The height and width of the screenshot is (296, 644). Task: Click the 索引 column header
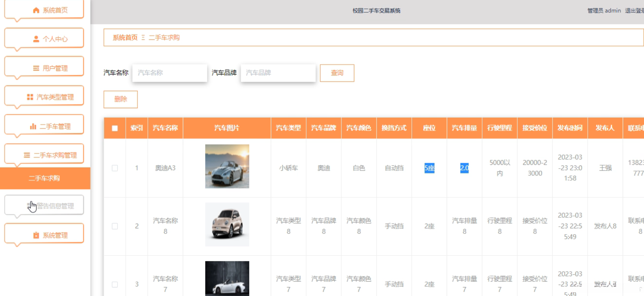coord(137,128)
